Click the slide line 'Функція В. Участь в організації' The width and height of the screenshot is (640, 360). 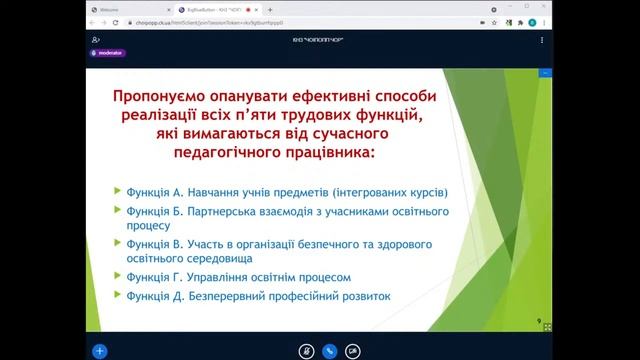[279, 251]
